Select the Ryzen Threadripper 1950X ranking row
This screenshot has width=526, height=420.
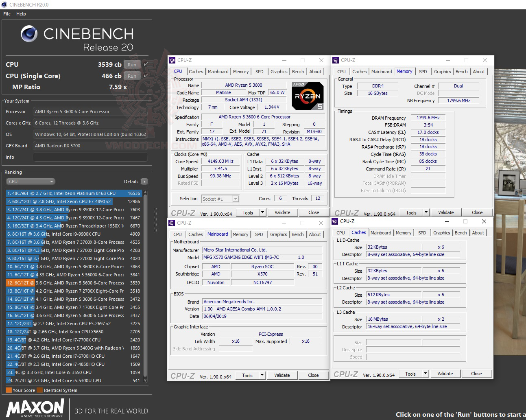74,226
